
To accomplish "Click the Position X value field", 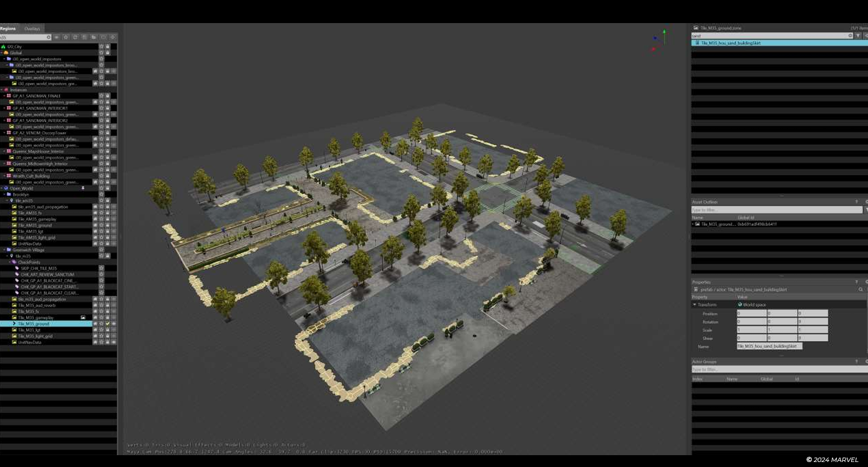I will (751, 314).
